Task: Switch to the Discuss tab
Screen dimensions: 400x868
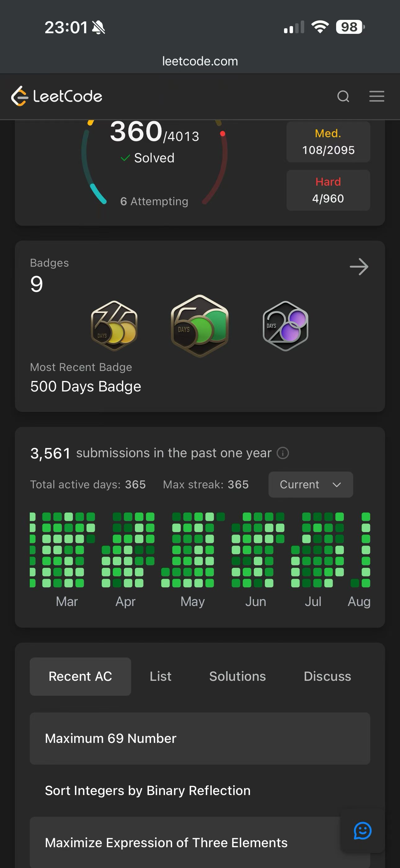Action: 327,676
